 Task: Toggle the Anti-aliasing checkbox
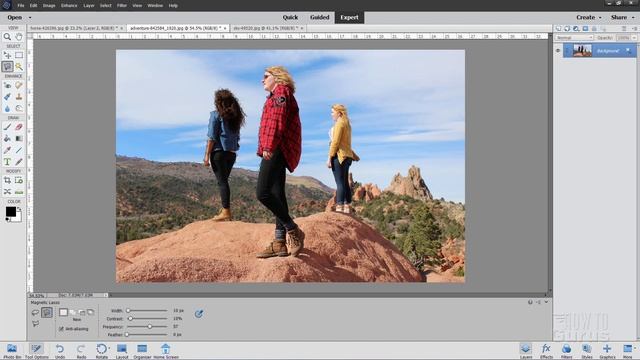pos(61,329)
